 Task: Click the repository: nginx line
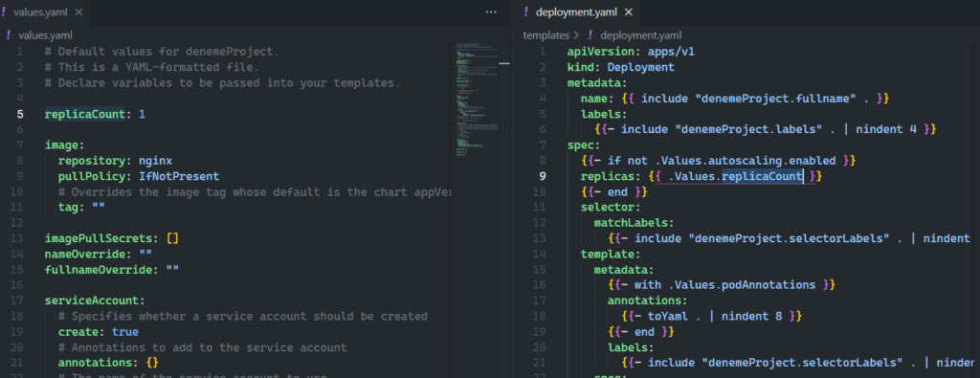pos(115,161)
